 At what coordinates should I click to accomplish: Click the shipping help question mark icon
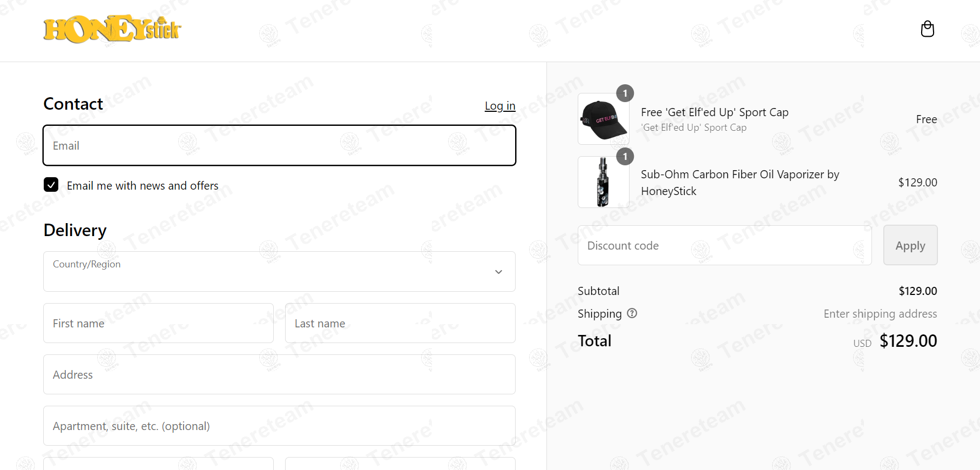[x=632, y=313]
